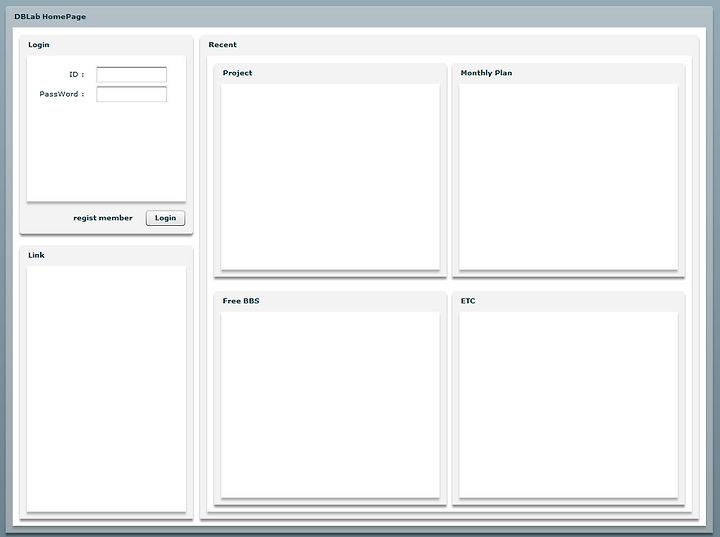Viewport: 720px width, 537px height.
Task: Focus the PassWord input field
Action: pos(131,94)
